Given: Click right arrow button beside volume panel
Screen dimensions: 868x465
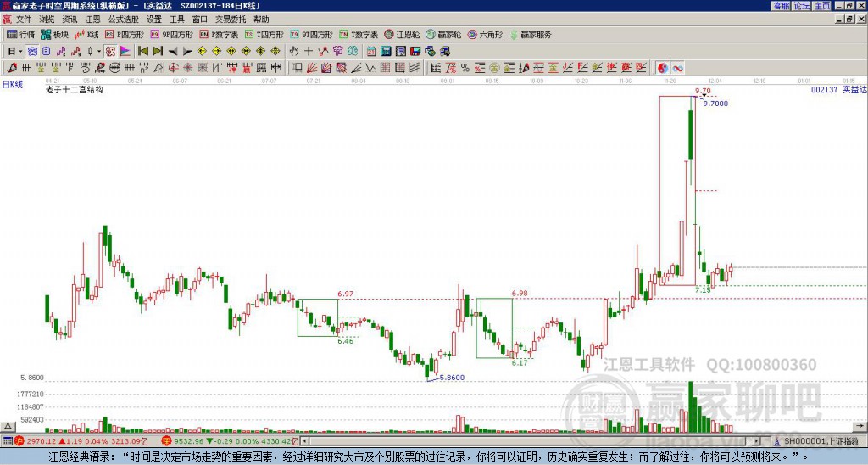Looking at the screenshot, I should click(x=859, y=426).
